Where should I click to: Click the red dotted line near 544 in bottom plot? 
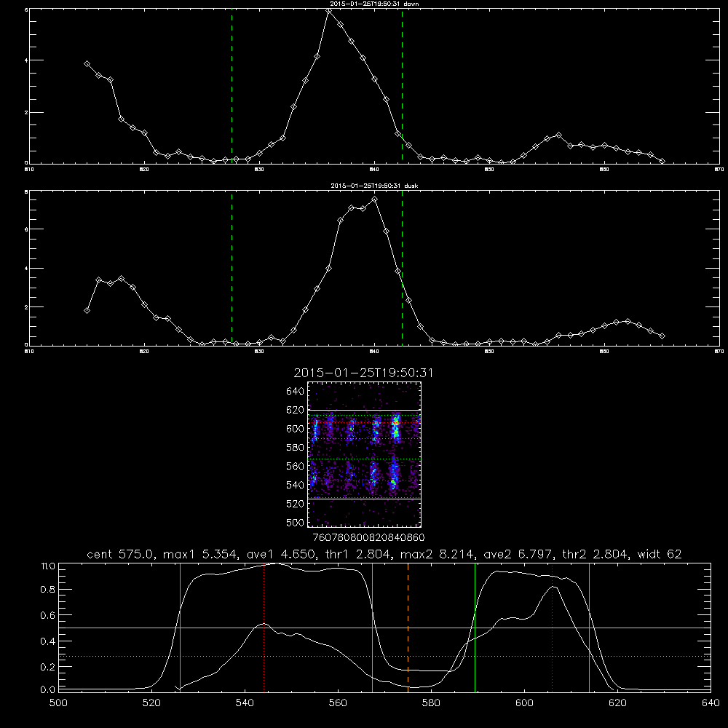264,627
